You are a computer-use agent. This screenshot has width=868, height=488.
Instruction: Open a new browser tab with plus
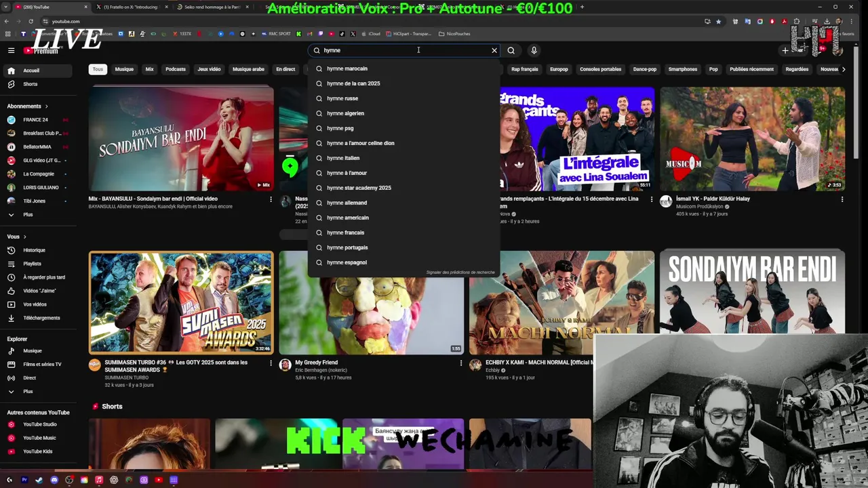point(582,7)
